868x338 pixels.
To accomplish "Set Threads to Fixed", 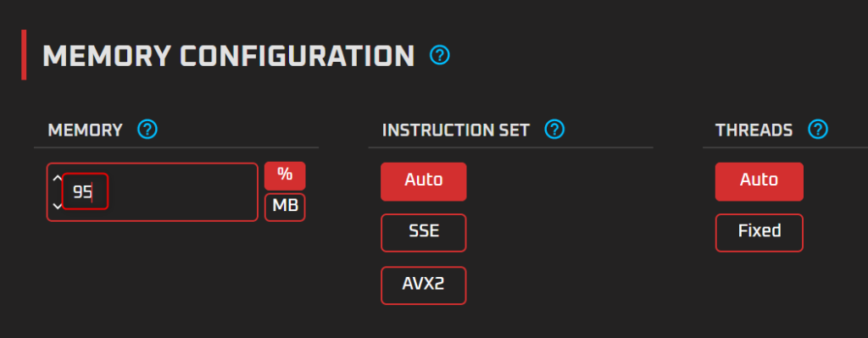I will pyautogui.click(x=759, y=232).
